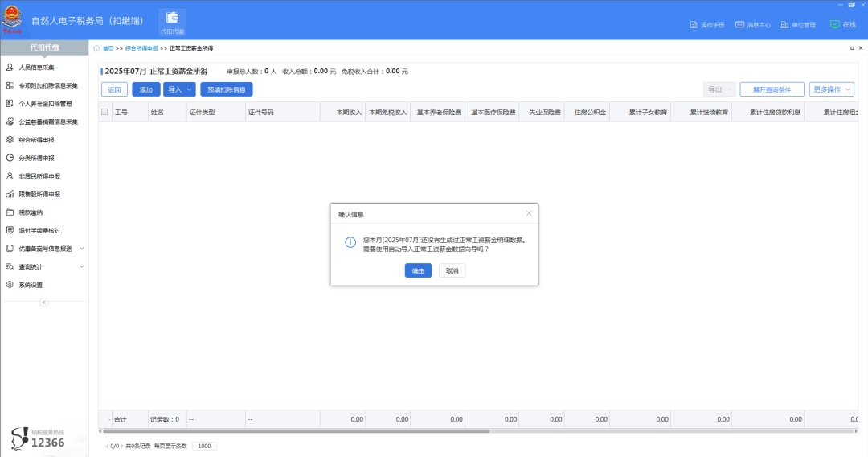Select 人员信息采集 in the sidebar
The width and height of the screenshot is (868, 457).
pos(37,68)
